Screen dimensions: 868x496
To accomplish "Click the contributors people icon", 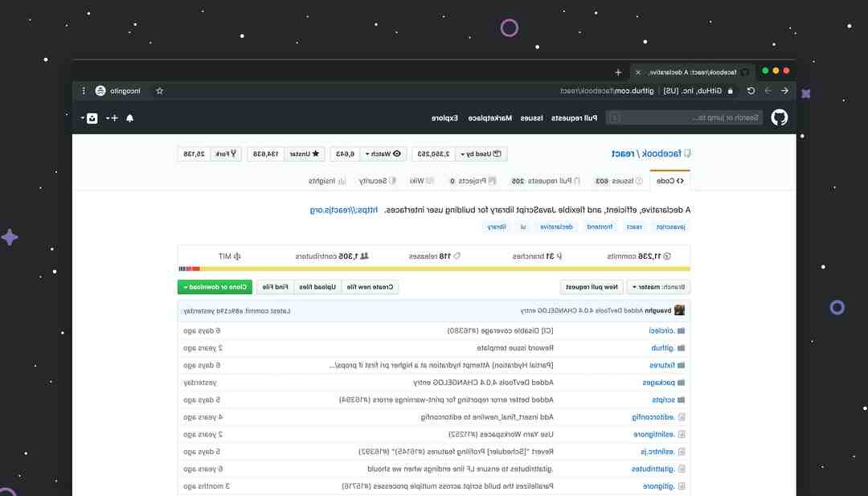I will [364, 256].
